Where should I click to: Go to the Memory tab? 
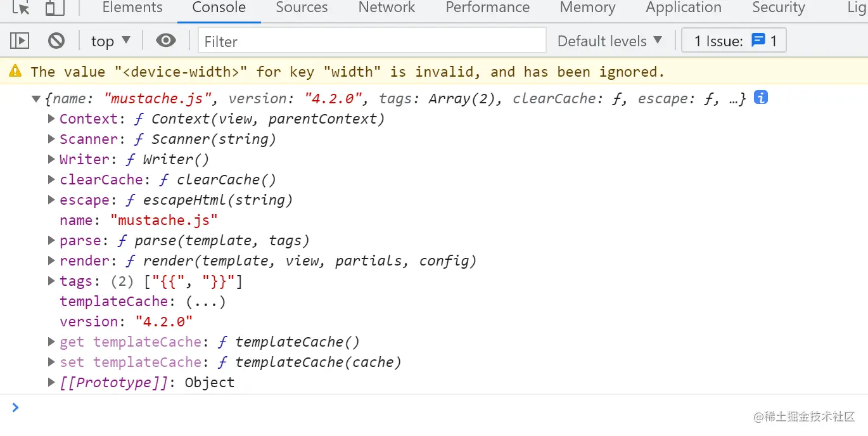(587, 8)
